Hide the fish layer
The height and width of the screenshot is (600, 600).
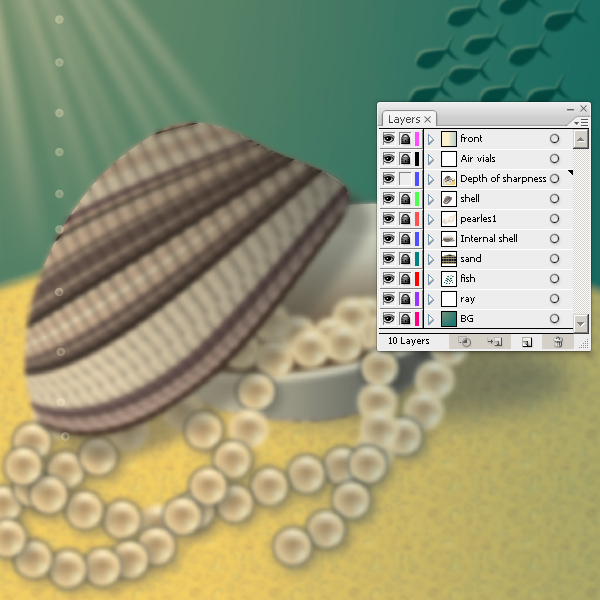[388, 279]
